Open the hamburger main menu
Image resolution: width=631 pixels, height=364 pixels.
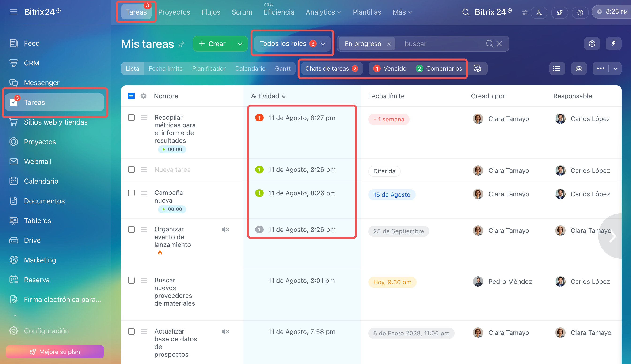point(14,12)
